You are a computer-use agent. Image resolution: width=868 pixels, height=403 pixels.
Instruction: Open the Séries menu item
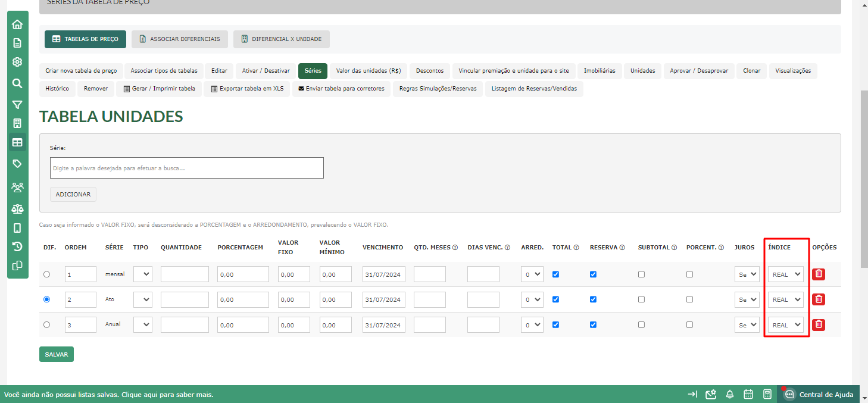click(313, 71)
